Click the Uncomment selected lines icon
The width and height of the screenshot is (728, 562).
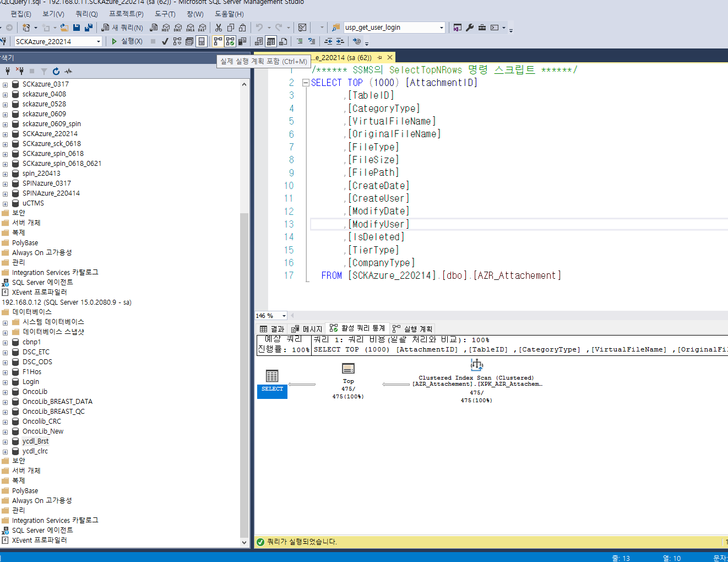click(x=312, y=41)
